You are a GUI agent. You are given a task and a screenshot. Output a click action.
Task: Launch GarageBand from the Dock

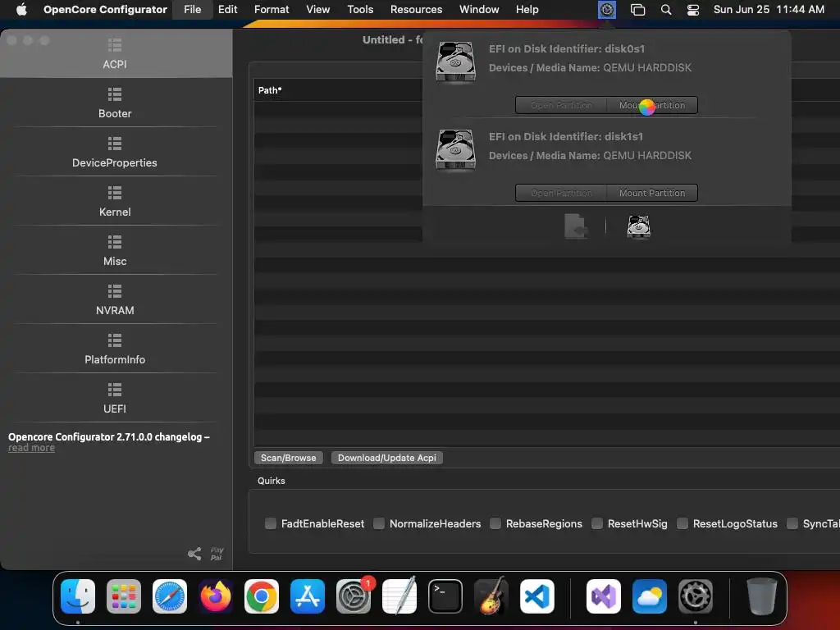(491, 596)
